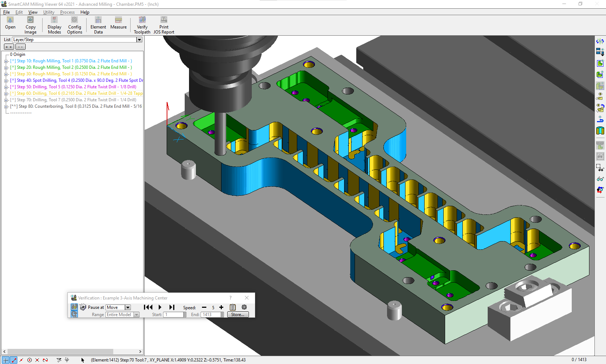Toggle the blue C-shaped button in the Verification dialog
606x364 pixels.
tap(74, 314)
